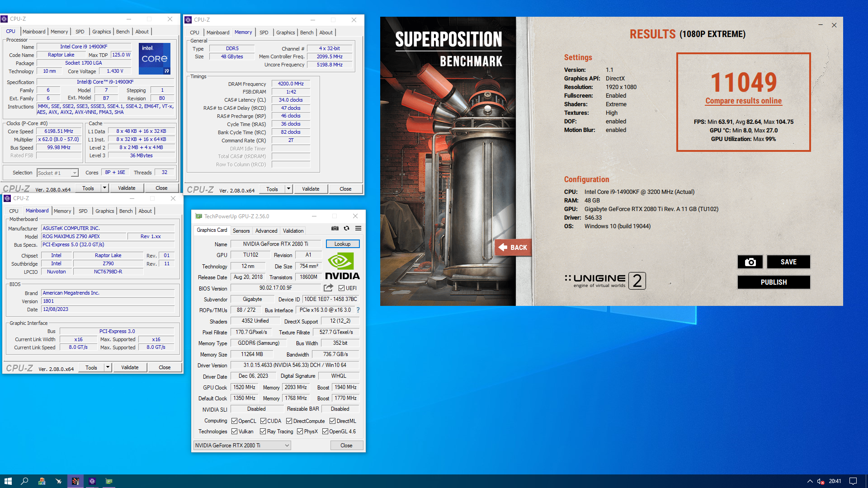Show hidden system tray icons
This screenshot has width=868, height=488.
[x=810, y=481]
